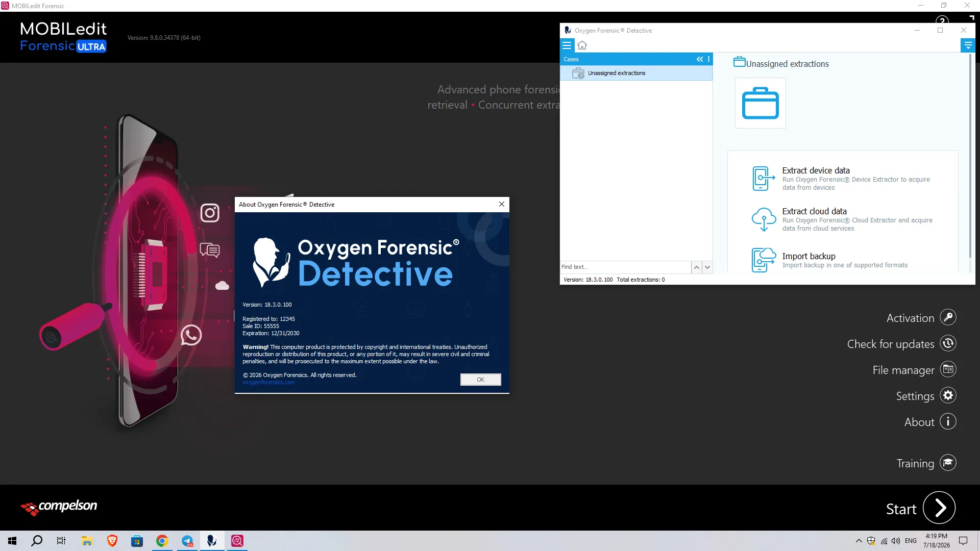Switch to Oxygen Forensic Detective taskbar icon

point(212,541)
